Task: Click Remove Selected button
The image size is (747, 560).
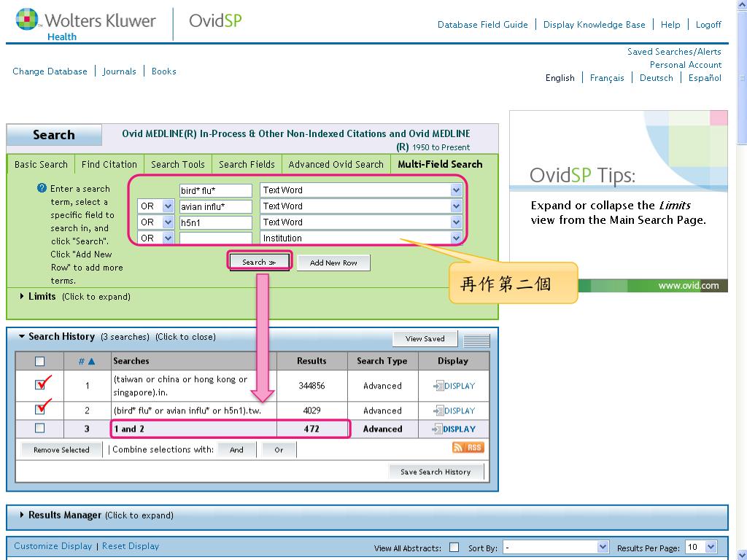Action: click(61, 449)
